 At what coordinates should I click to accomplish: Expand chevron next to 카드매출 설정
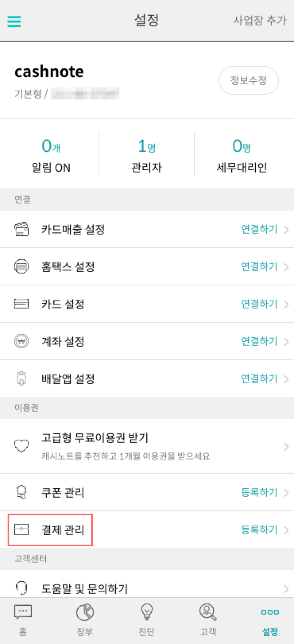click(286, 230)
